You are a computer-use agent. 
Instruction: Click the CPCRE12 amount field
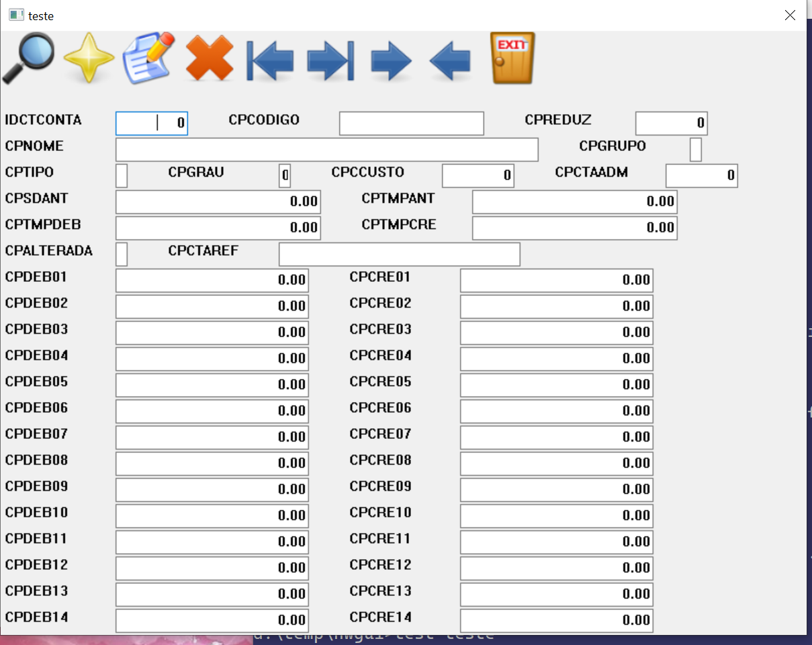pos(557,568)
